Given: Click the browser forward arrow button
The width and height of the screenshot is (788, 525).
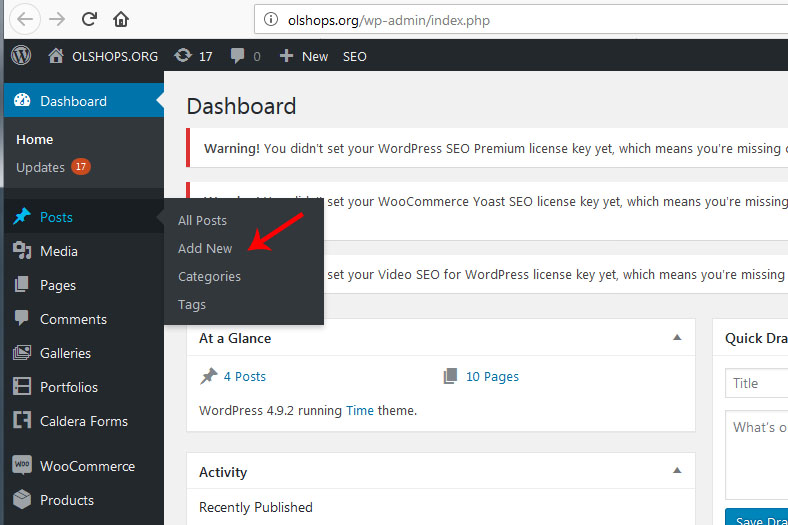Looking at the screenshot, I should 57,20.
